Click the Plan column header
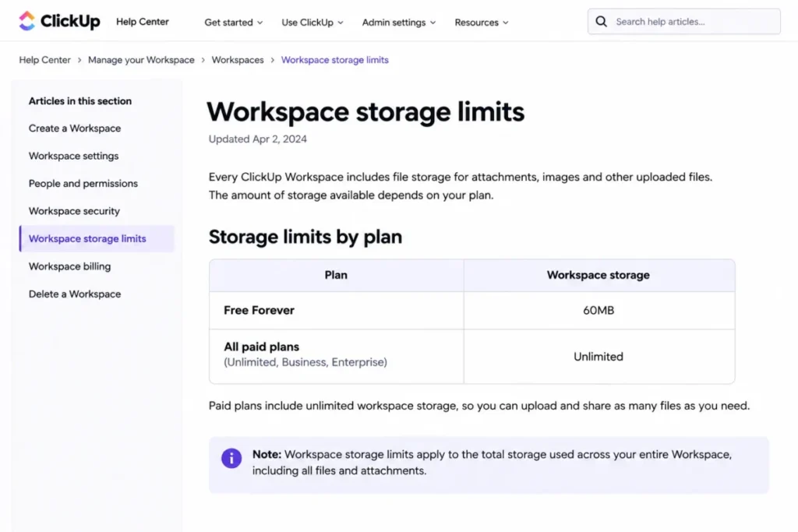Image resolution: width=798 pixels, height=532 pixels. (337, 275)
